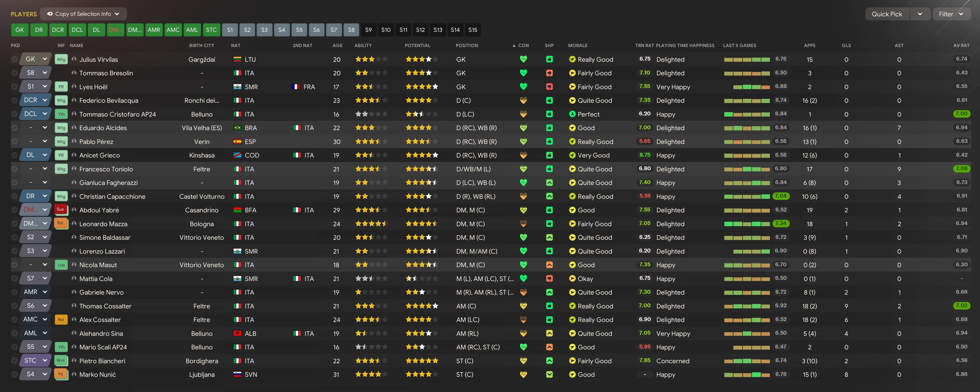Select the S9 substitute slot tab

pos(368,30)
